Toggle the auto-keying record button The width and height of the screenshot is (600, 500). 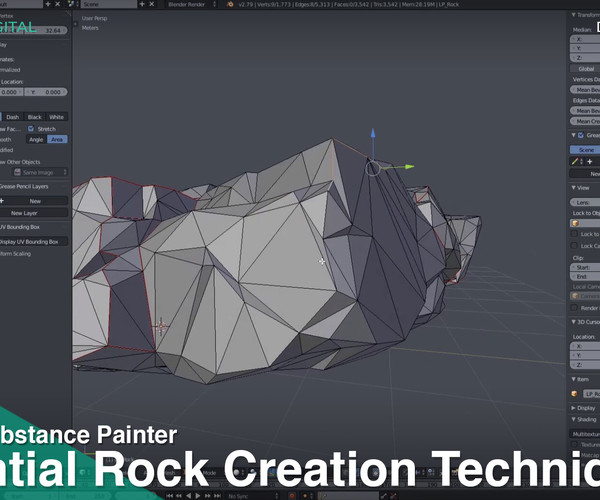tap(292, 496)
